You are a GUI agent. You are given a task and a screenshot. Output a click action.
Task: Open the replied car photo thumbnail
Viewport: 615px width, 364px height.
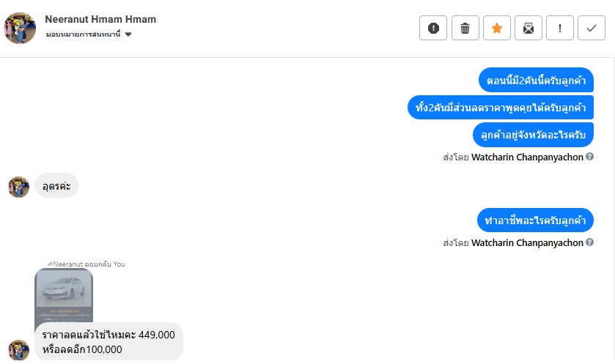(64, 296)
